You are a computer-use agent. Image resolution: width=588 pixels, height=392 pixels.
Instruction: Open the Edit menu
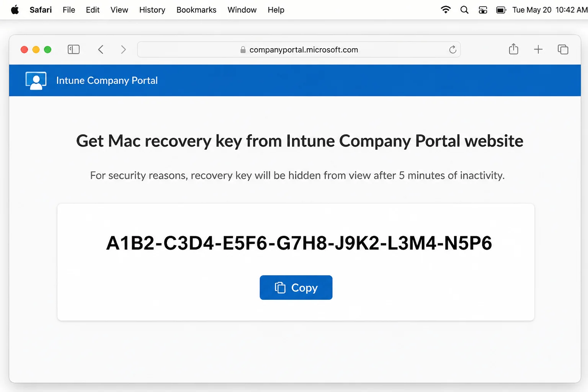[93, 10]
